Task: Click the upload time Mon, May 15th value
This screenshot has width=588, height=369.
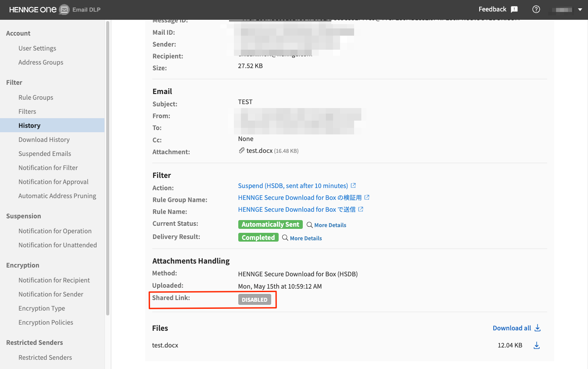Action: coord(280,286)
